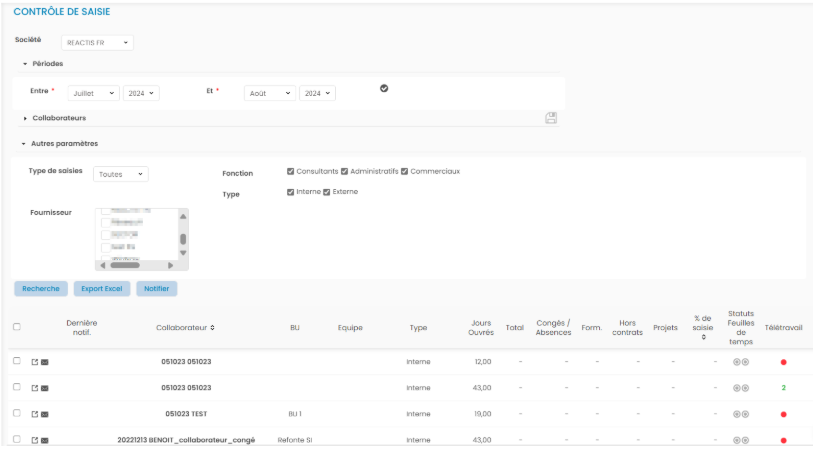Open details icon for 051023 TEST row
The height and width of the screenshot is (449, 825).
tap(34, 414)
